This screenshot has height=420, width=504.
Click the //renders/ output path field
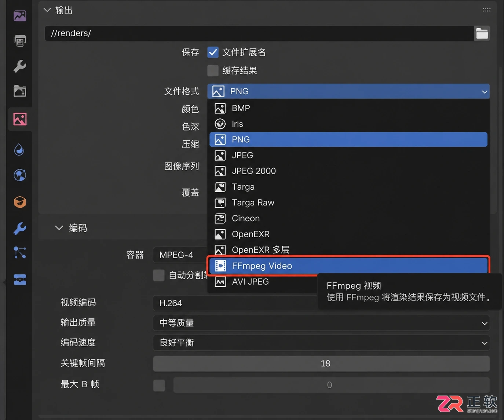point(259,33)
